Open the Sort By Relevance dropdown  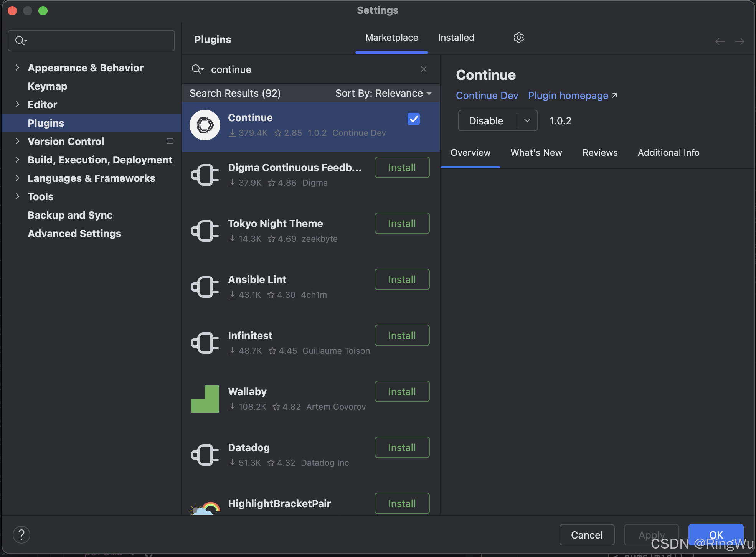point(383,93)
